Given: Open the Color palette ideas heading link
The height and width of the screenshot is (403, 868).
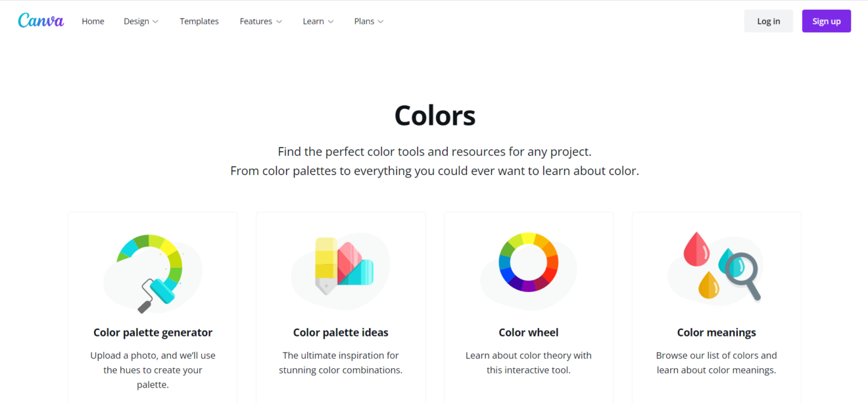Looking at the screenshot, I should point(341,333).
